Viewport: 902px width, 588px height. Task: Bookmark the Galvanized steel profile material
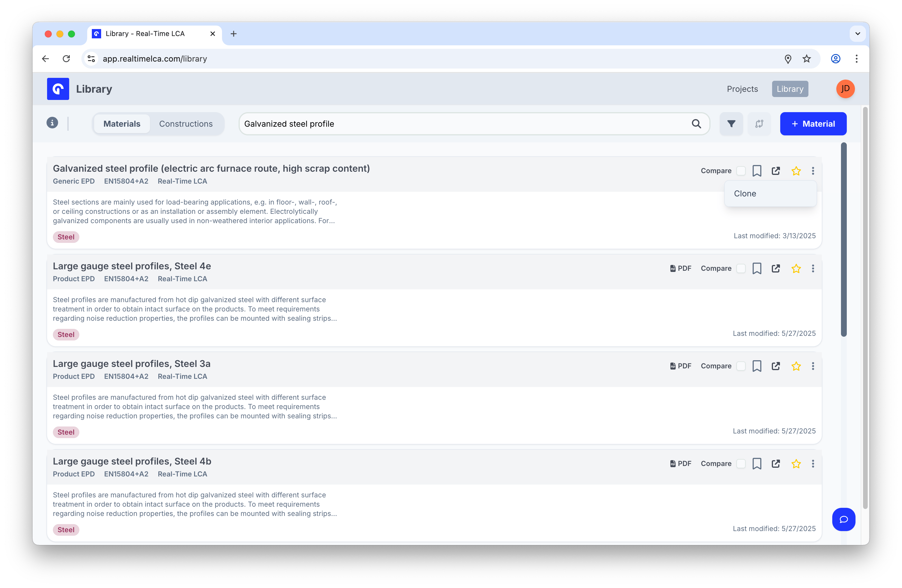tap(757, 171)
